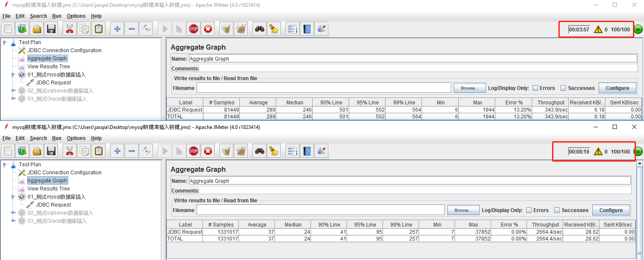This screenshot has height=260, width=644.
Task: Open Function Helper list icon, top window
Action: [x=293, y=29]
